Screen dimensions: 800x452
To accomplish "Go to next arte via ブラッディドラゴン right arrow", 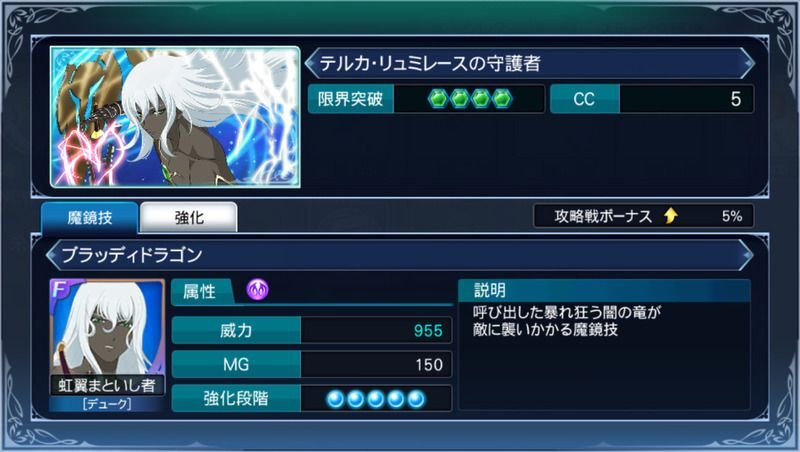I will 747,255.
